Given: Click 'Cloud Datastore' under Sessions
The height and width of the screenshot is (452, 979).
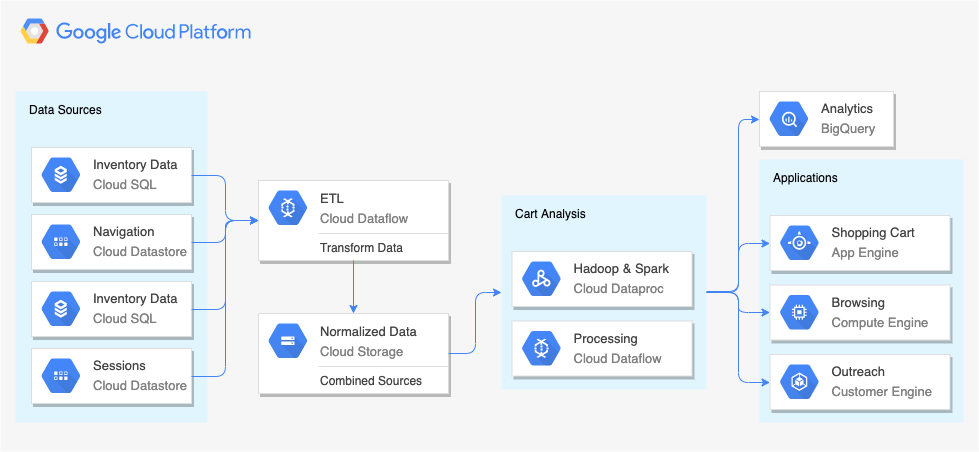Looking at the screenshot, I should click(140, 386).
